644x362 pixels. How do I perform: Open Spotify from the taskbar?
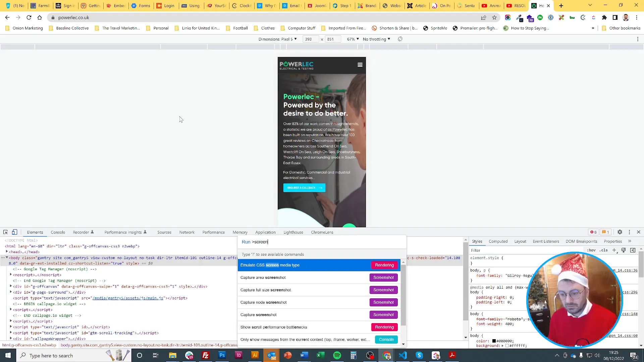[x=337, y=355]
